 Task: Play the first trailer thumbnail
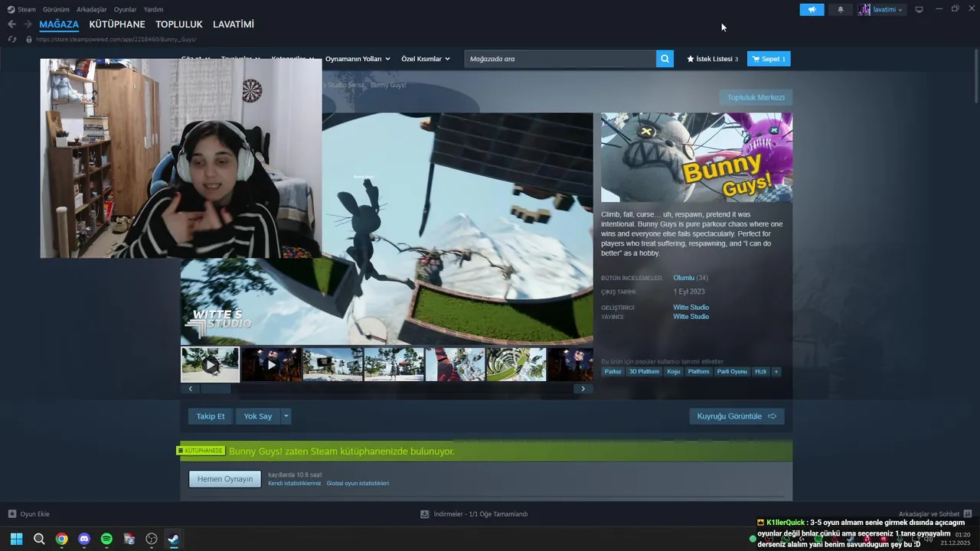[210, 364]
